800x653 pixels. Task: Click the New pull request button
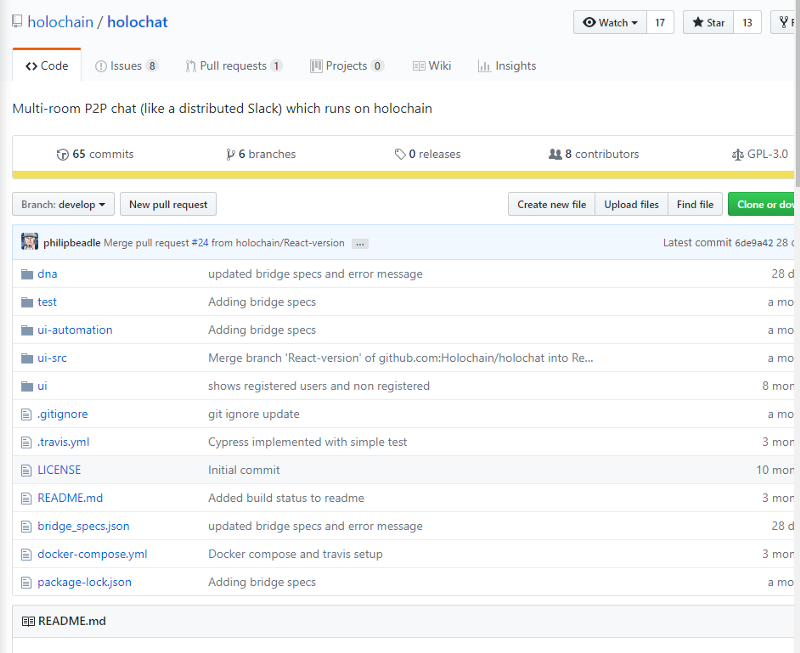point(168,205)
